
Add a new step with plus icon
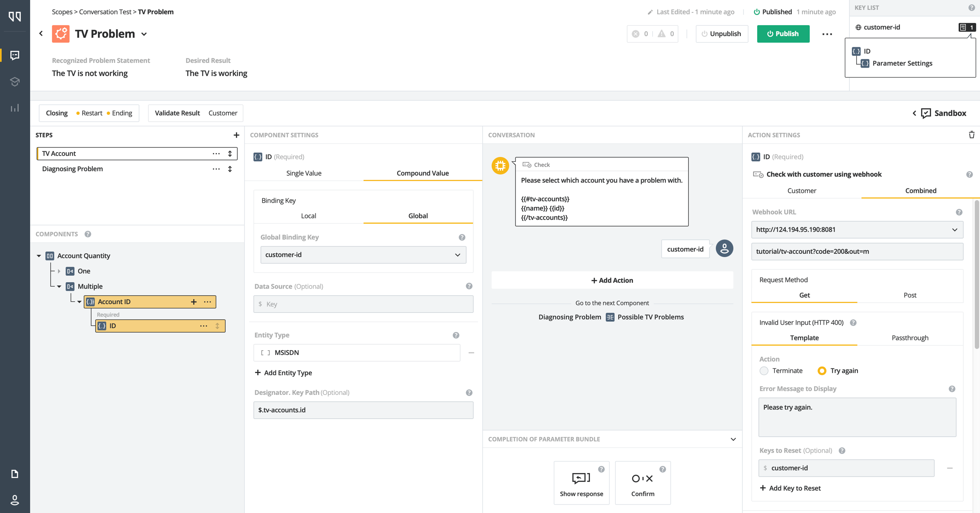[236, 135]
